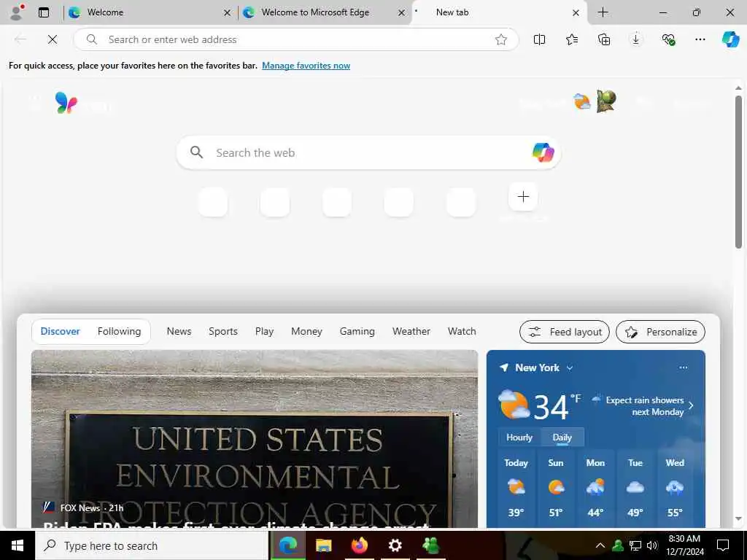
Task: Click the taskbar clock showing 8:30 AM
Action: point(684,545)
